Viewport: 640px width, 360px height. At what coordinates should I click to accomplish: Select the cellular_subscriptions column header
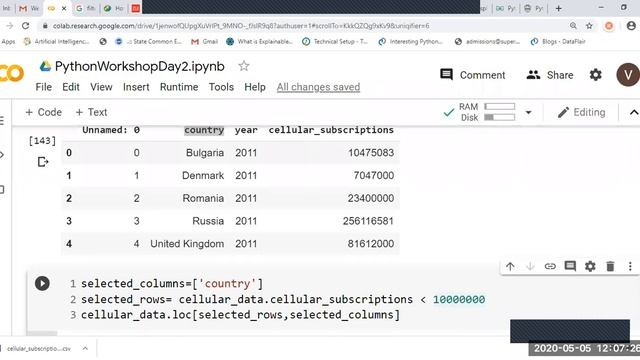pyautogui.click(x=331, y=130)
